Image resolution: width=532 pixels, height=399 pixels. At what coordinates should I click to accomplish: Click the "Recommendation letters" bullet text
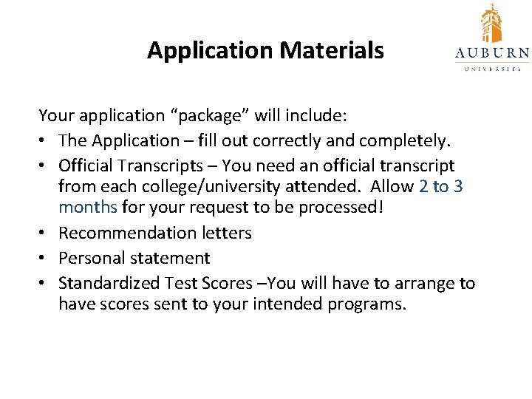pos(155,233)
